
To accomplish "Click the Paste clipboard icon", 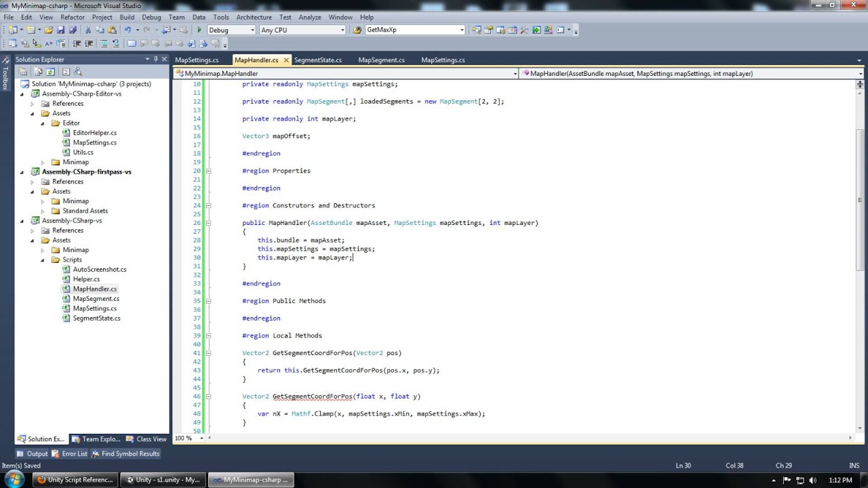I will pos(111,30).
